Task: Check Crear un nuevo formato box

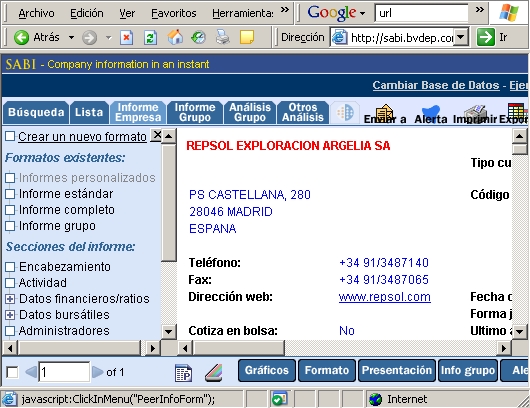Action: tap(10, 136)
